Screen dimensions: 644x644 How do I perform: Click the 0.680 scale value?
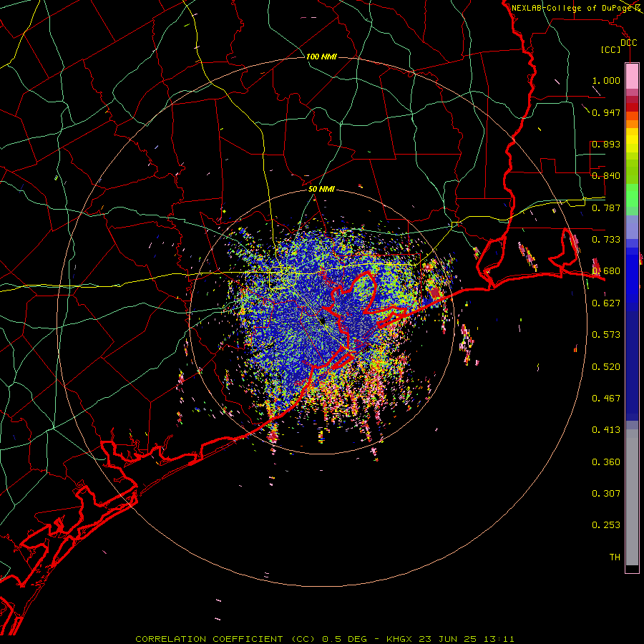[x=606, y=271]
